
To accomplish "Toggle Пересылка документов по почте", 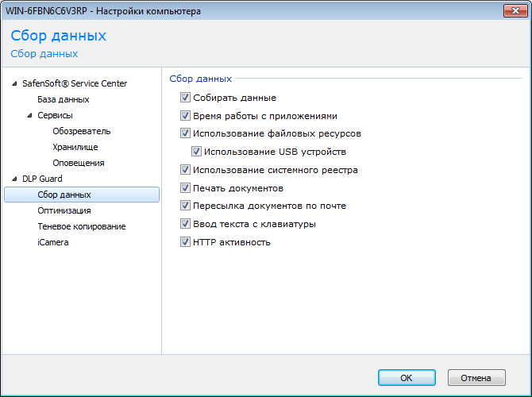I will click(x=185, y=206).
